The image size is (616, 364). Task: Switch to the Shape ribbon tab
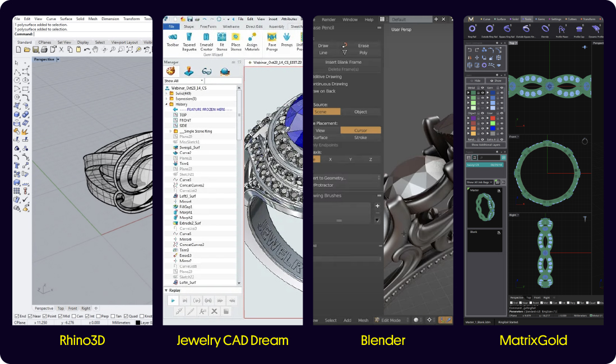189,27
